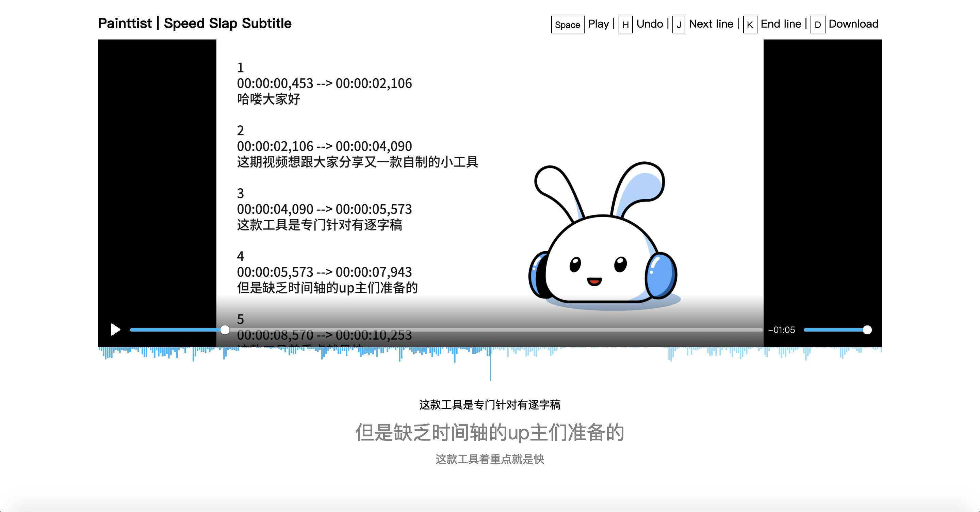This screenshot has width=980, height=512.
Task: Click the audio waveform playhead marker
Action: click(x=490, y=364)
